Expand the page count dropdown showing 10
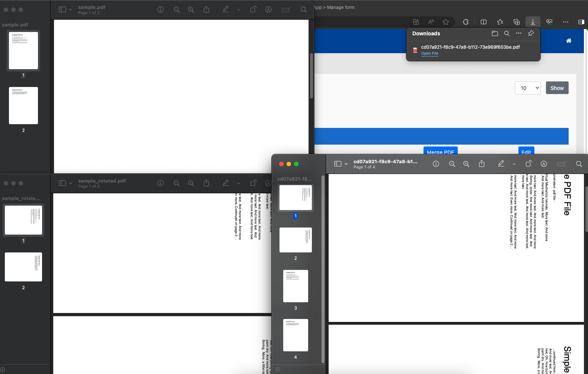588x374 pixels. 527,88
